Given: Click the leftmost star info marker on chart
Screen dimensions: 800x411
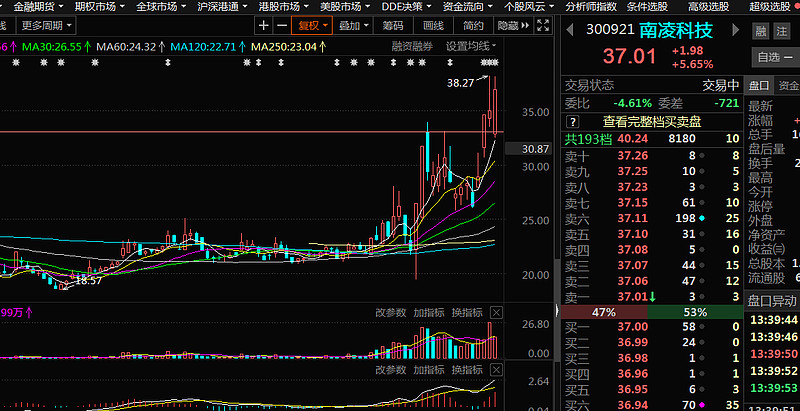Looking at the screenshot, I should pyautogui.click(x=16, y=63).
